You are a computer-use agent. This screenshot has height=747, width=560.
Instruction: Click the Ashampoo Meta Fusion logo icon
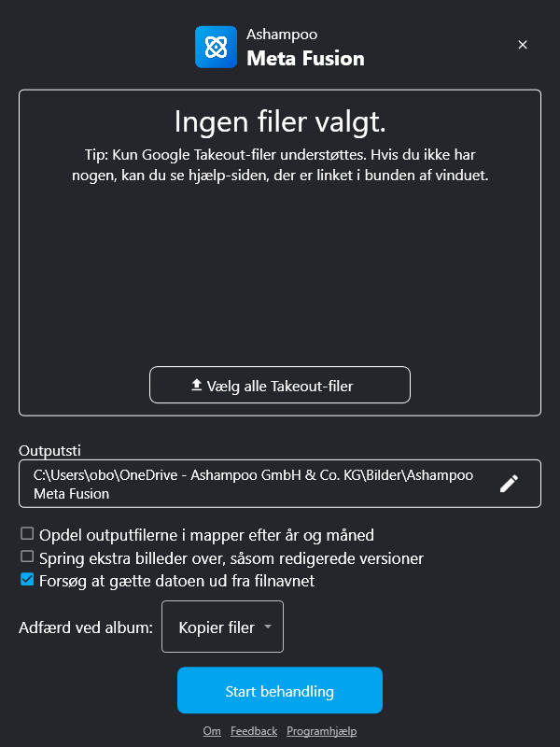216,47
